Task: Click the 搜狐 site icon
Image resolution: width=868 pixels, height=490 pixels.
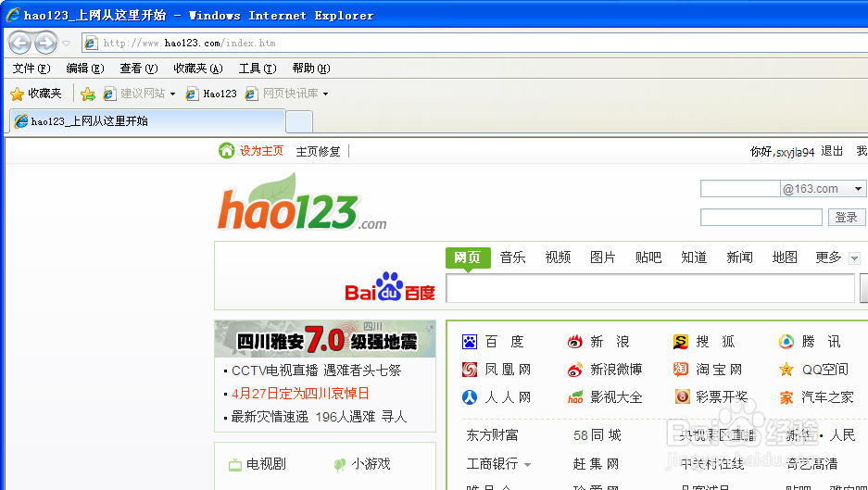Action: pyautogui.click(x=680, y=342)
